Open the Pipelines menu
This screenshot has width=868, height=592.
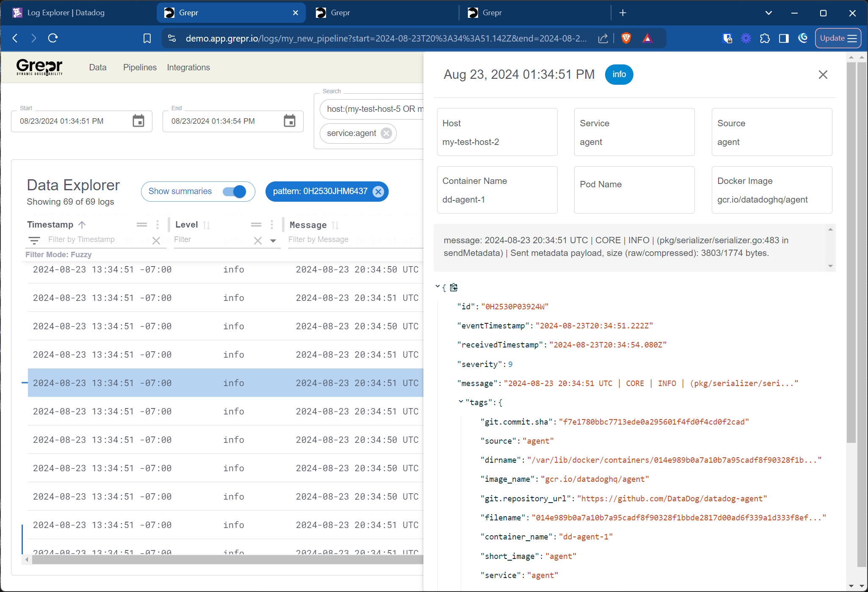tap(140, 67)
